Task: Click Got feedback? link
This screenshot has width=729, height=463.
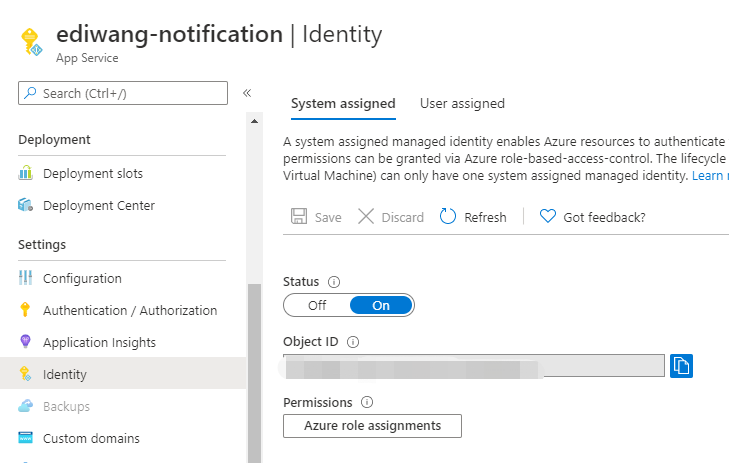Action: click(604, 217)
